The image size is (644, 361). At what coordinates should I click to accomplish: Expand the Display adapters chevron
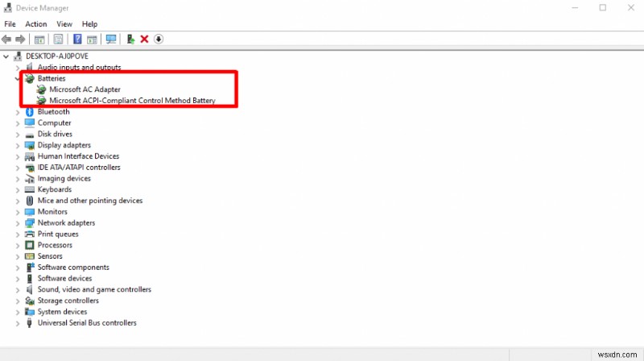click(18, 145)
